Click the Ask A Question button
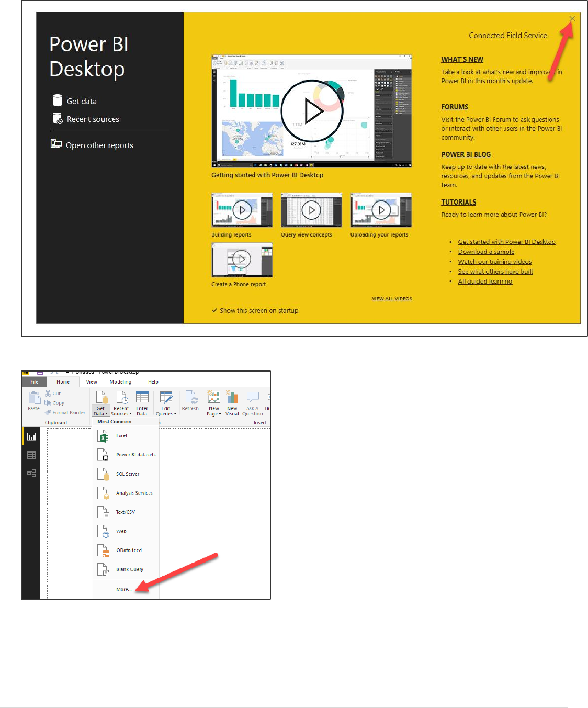This screenshot has width=588, height=708. coord(253,403)
